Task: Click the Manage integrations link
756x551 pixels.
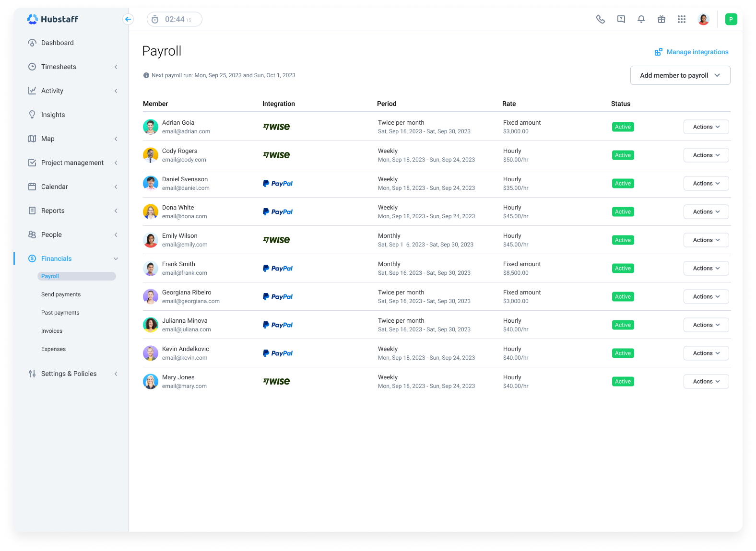Action: [691, 52]
